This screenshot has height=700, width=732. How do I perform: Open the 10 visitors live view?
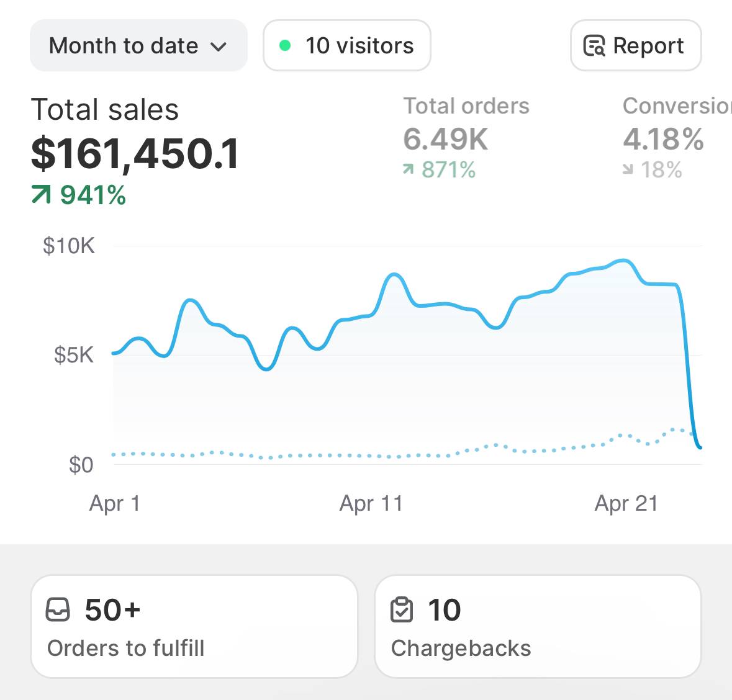pyautogui.click(x=347, y=46)
